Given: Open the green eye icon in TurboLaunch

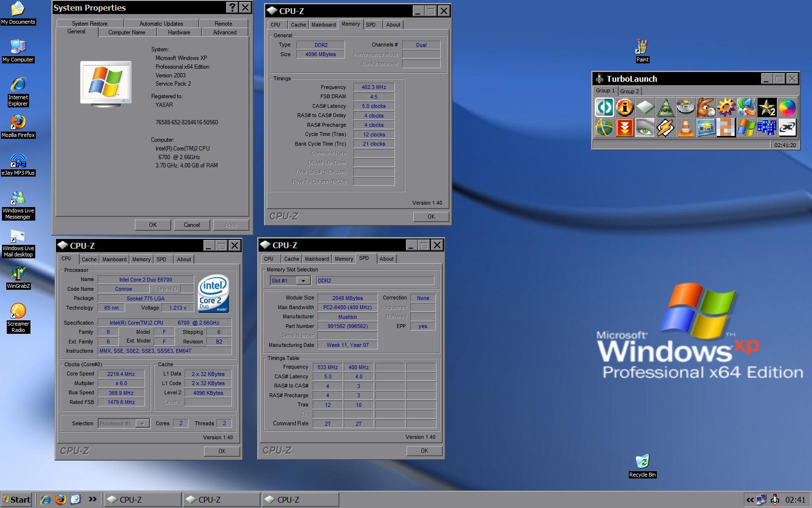Looking at the screenshot, I should 645,128.
